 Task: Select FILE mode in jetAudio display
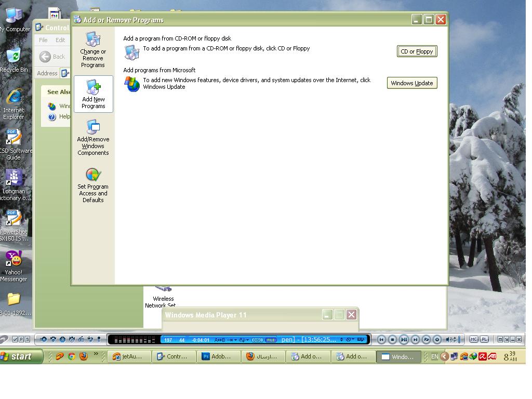pyautogui.click(x=271, y=340)
